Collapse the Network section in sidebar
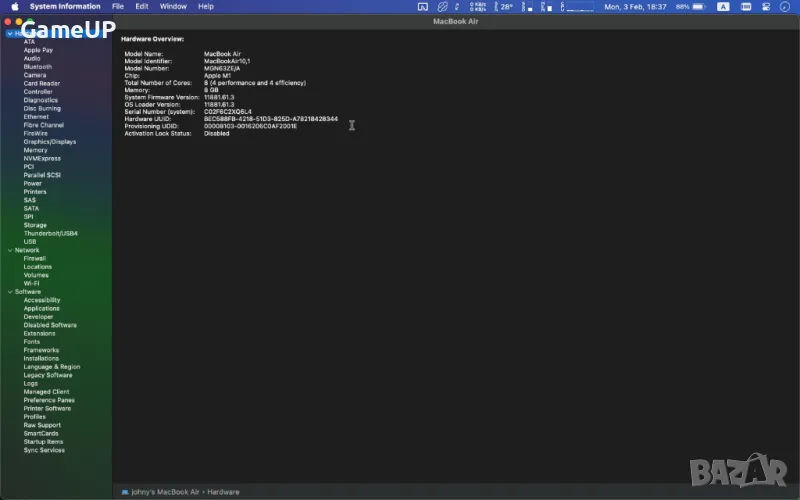The image size is (800, 500). [9, 250]
